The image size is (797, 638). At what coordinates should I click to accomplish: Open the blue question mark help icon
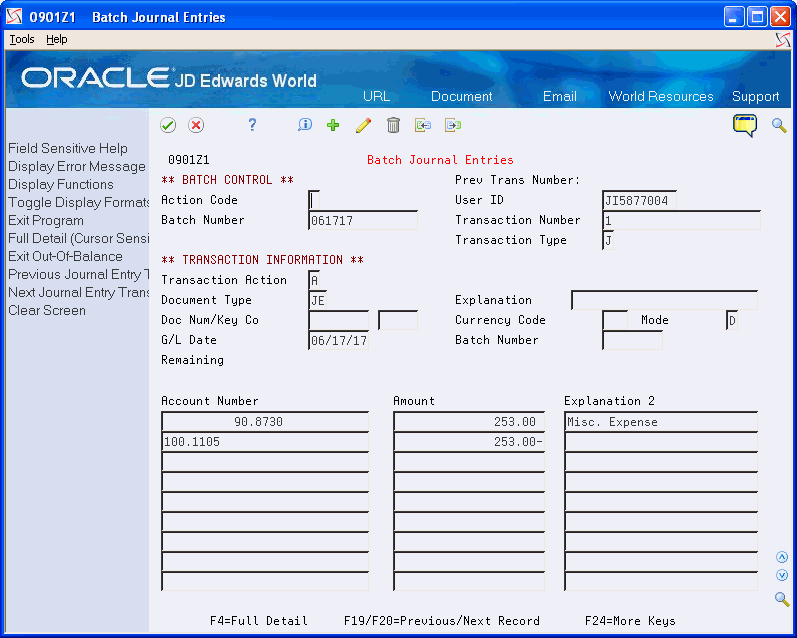[x=252, y=125]
